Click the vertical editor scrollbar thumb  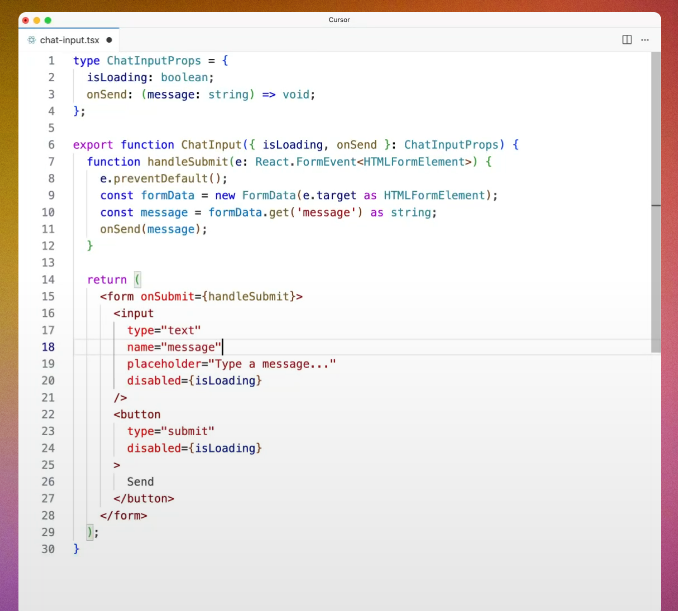[x=656, y=202]
